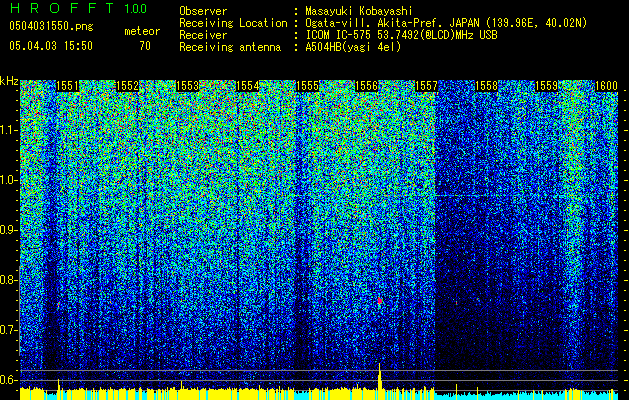The width and height of the screenshot is (629, 400).
Task: Click the 1558 time marker
Action: tap(487, 86)
